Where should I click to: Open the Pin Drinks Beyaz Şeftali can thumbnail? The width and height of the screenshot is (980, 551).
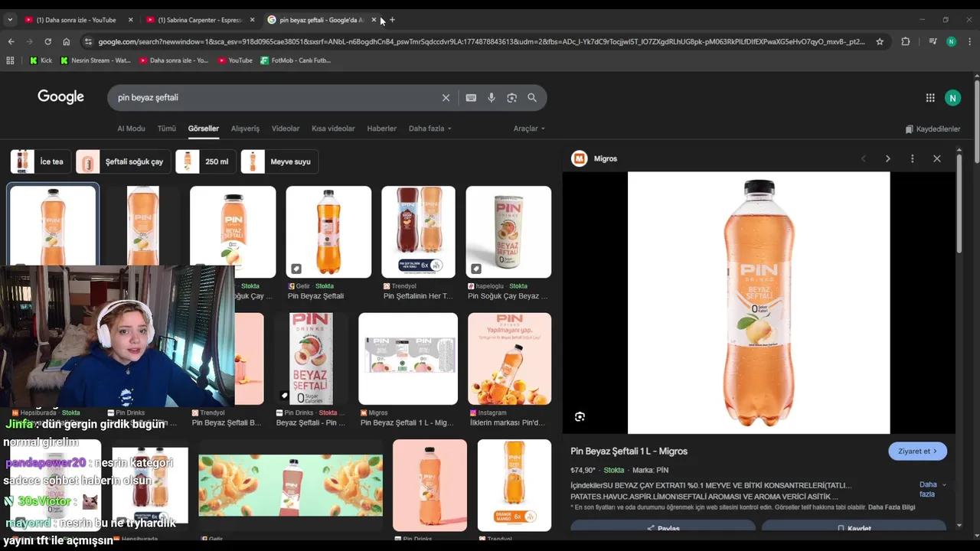(x=311, y=359)
